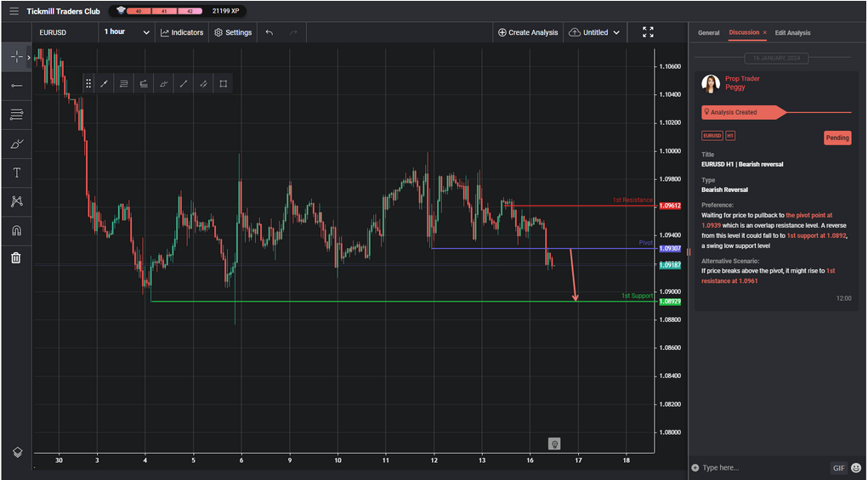Expand the crosshair tool options arrow
The width and height of the screenshot is (868, 480).
tap(28, 57)
